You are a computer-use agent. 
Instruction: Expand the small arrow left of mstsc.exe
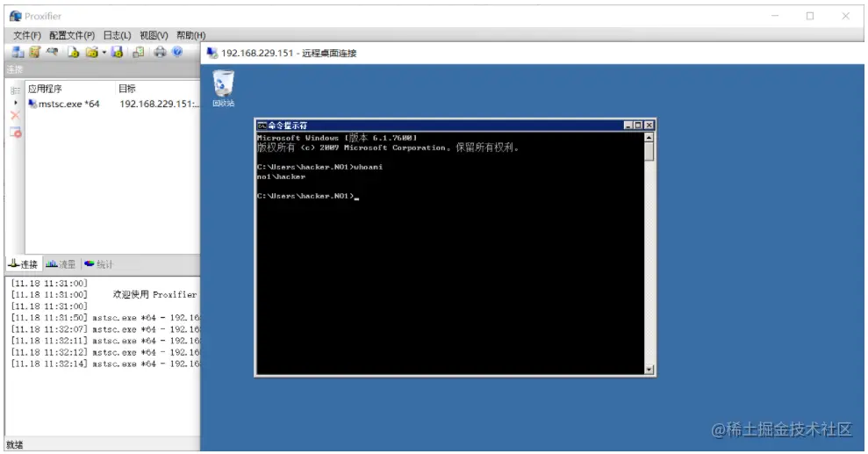16,103
